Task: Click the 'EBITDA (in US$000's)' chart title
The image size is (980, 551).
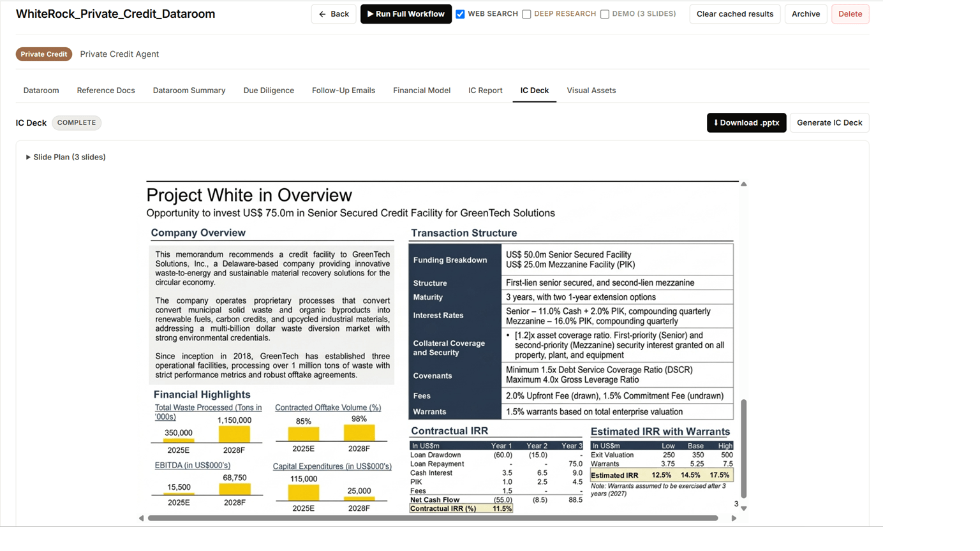Action: 193,466
